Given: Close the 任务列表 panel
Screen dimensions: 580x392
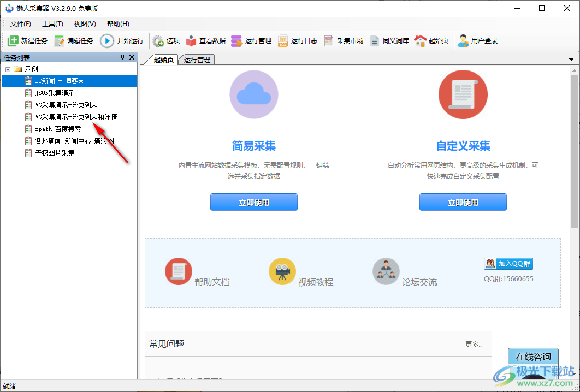Looking at the screenshot, I should [132, 57].
